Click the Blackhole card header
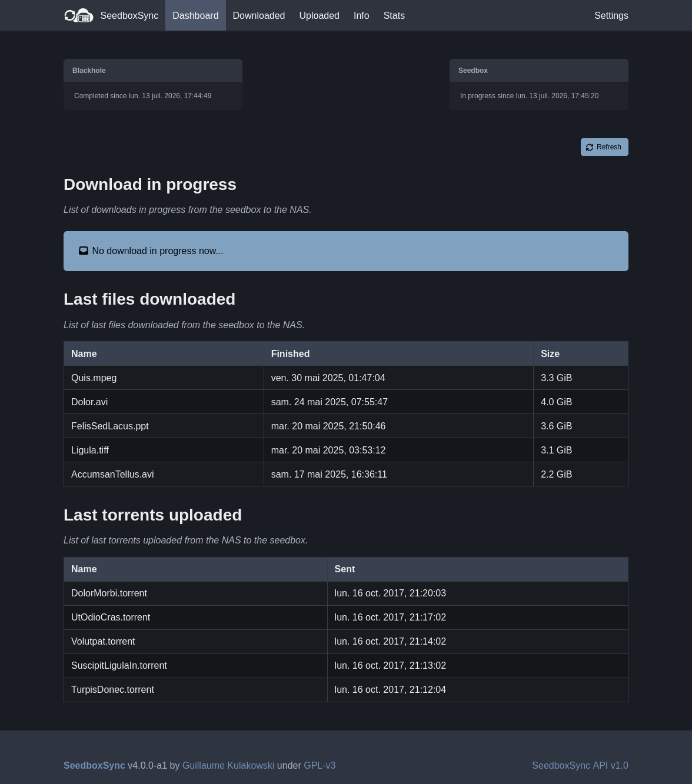This screenshot has width=692, height=784. 153,71
